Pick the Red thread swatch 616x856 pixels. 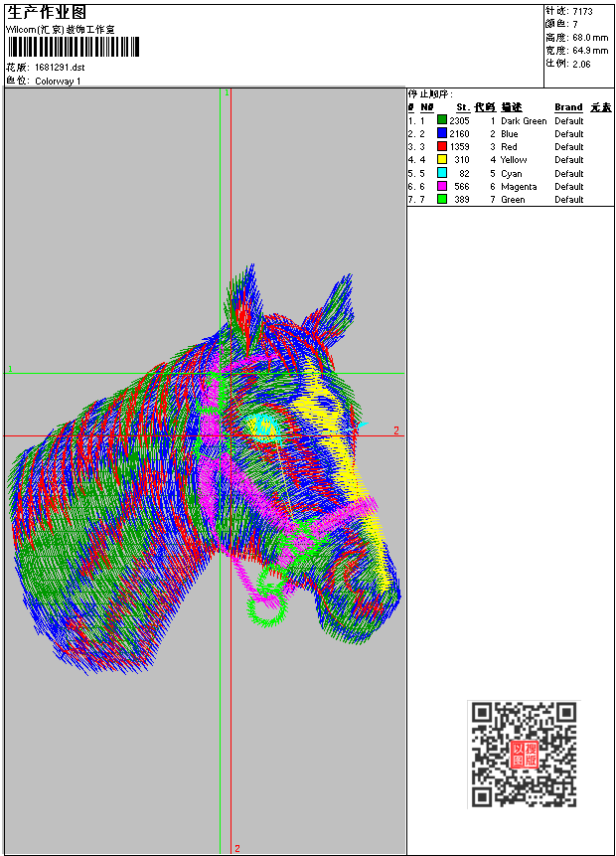[442, 146]
